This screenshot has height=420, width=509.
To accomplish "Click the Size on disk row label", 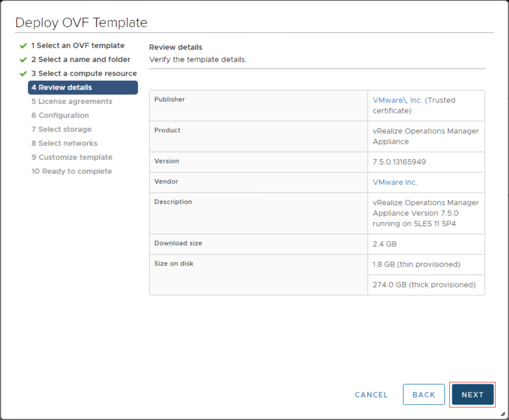I will pos(174,263).
